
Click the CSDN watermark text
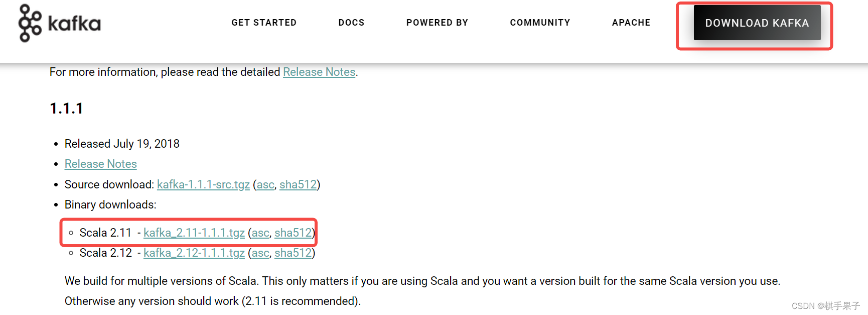(826, 305)
